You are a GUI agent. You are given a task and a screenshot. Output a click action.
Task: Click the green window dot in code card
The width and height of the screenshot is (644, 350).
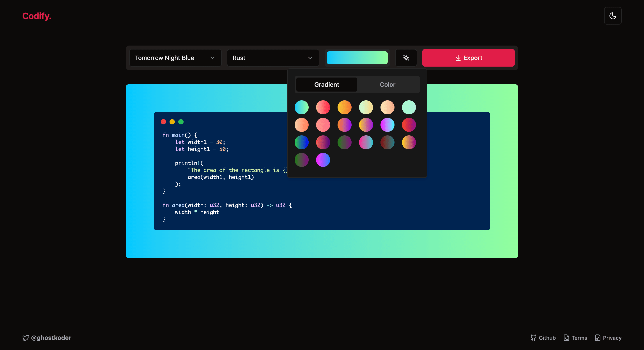tap(181, 122)
